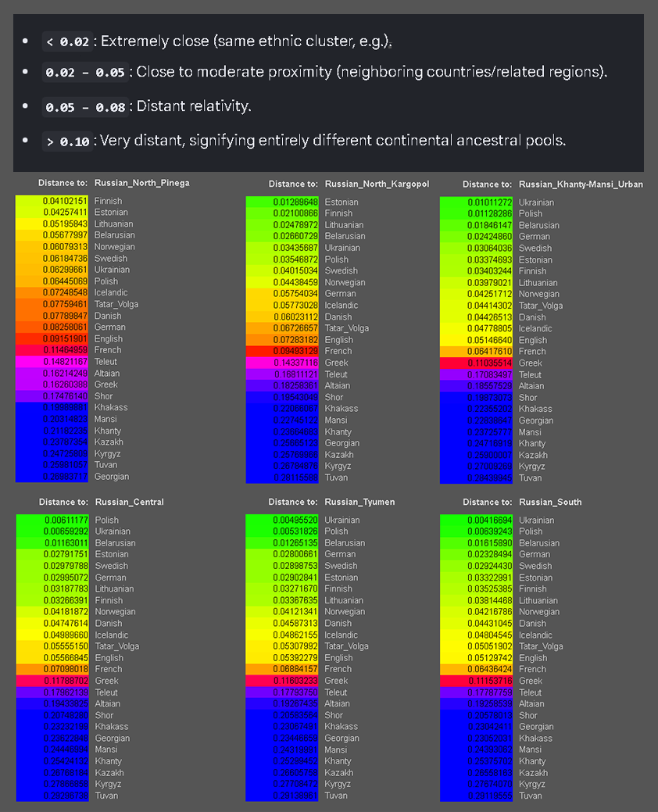658x812 pixels.
Task: Select the value cell 0.05677997
Action: [x=52, y=235]
